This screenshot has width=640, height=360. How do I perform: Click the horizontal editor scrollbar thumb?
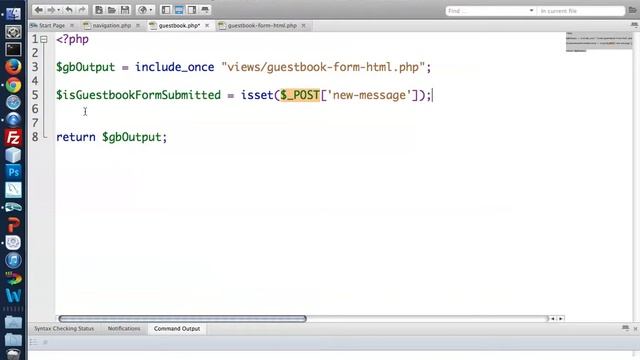pos(182,318)
